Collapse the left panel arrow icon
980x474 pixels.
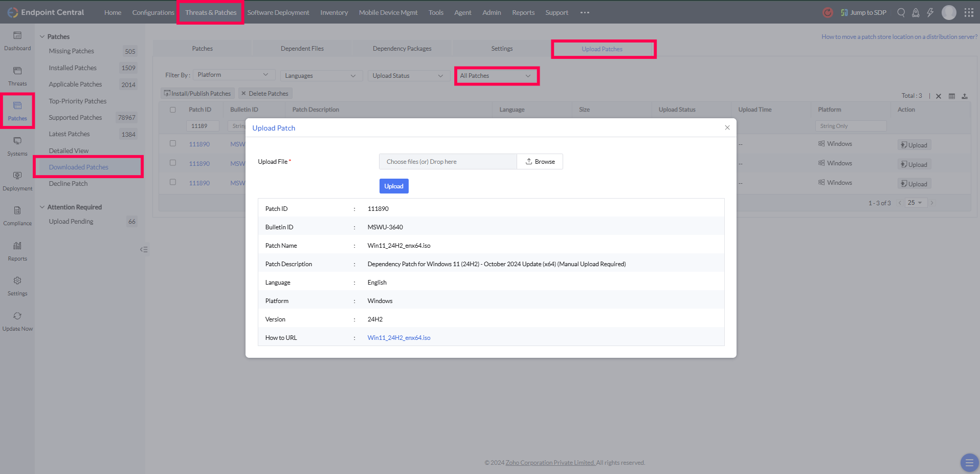point(144,249)
